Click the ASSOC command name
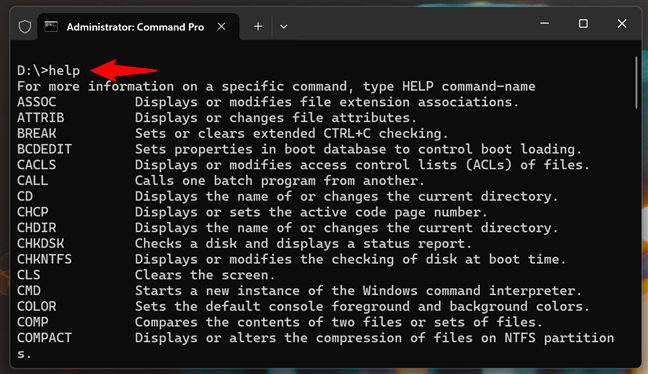Image resolution: width=648 pixels, height=374 pixels. [36, 102]
